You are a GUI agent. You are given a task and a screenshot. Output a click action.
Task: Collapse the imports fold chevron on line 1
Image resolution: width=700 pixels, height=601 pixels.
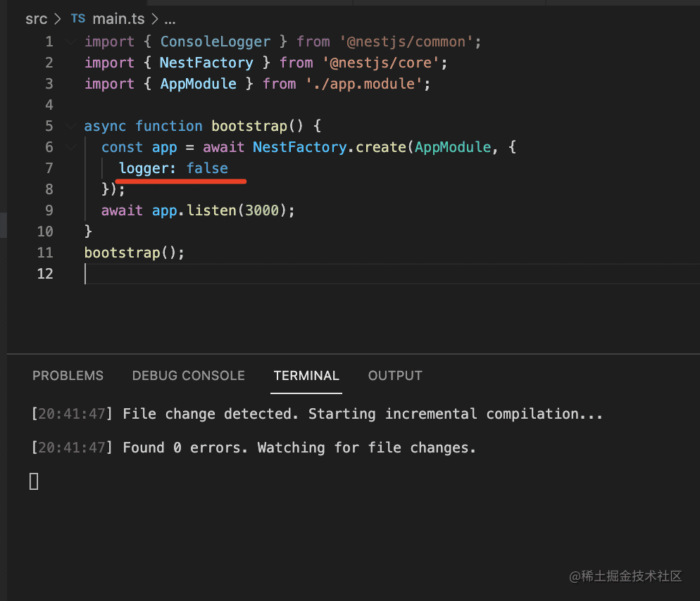pyautogui.click(x=70, y=42)
